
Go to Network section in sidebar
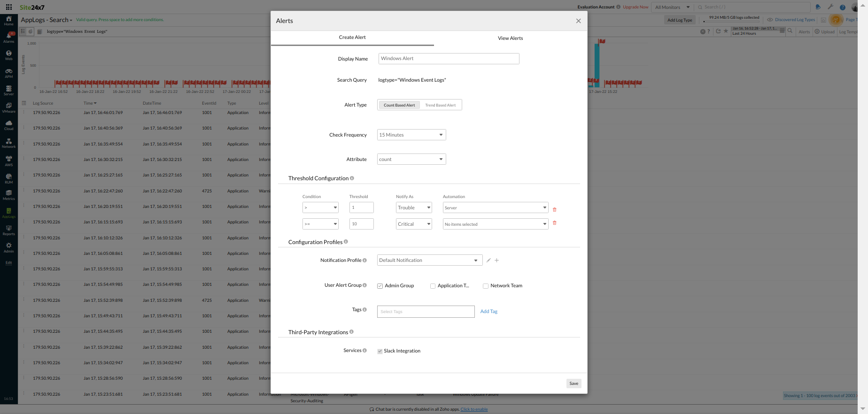[x=8, y=143]
